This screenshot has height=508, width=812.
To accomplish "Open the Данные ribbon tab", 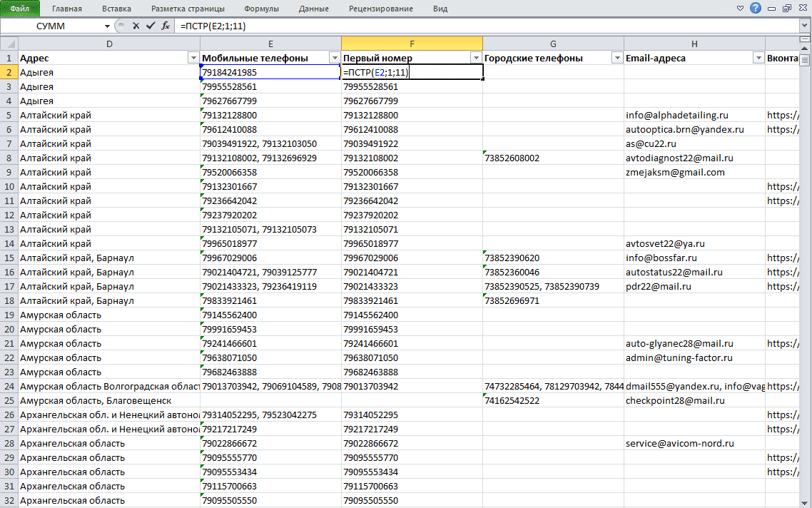I will (x=314, y=9).
